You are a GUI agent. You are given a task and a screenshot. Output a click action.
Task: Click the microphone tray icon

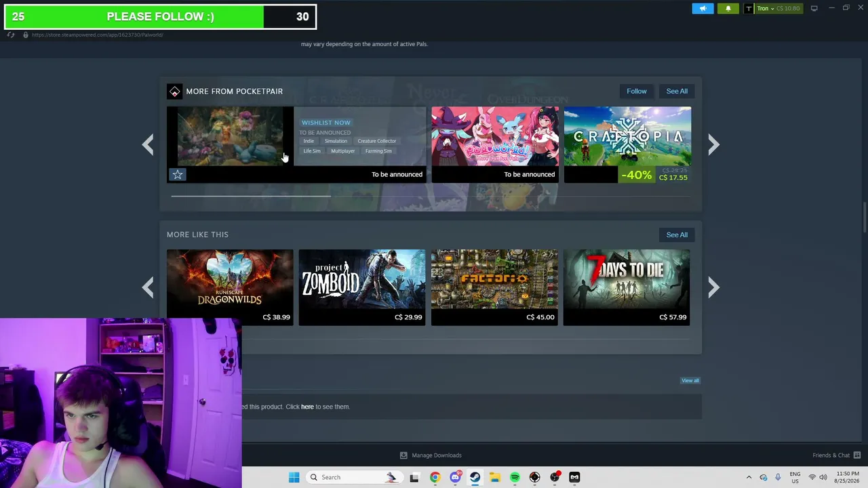point(778,477)
